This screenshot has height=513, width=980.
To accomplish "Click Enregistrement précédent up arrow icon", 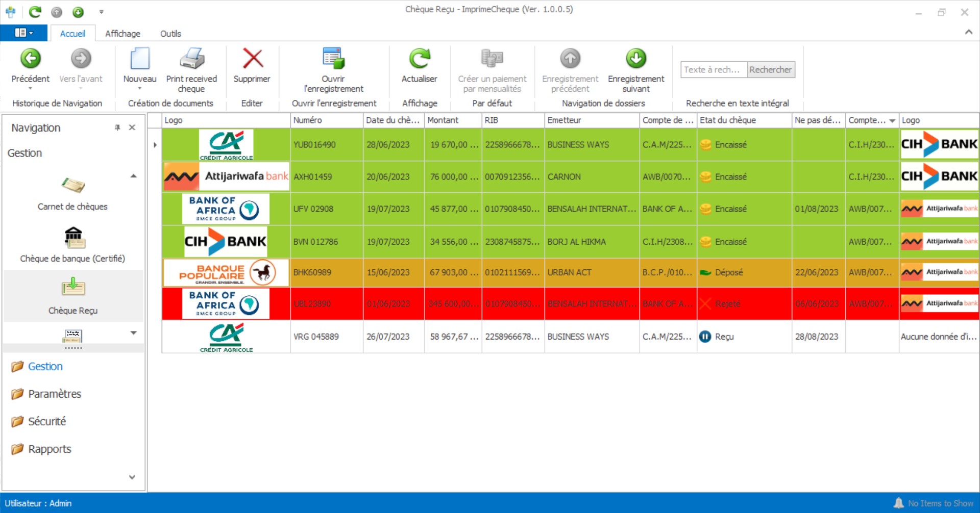I will coord(570,59).
